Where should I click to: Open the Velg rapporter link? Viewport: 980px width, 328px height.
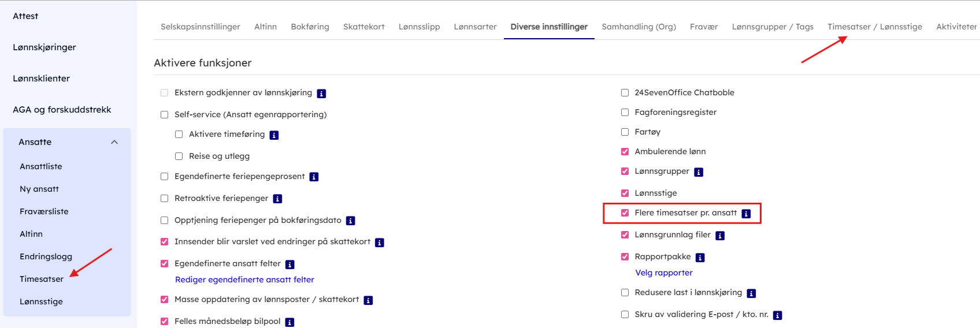[x=663, y=273]
